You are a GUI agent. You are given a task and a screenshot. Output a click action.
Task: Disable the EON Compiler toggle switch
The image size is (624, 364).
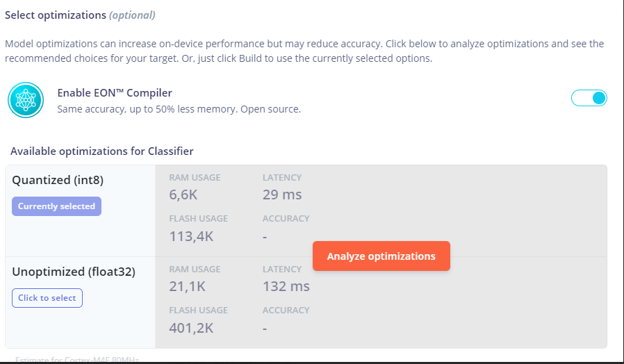pyautogui.click(x=589, y=98)
